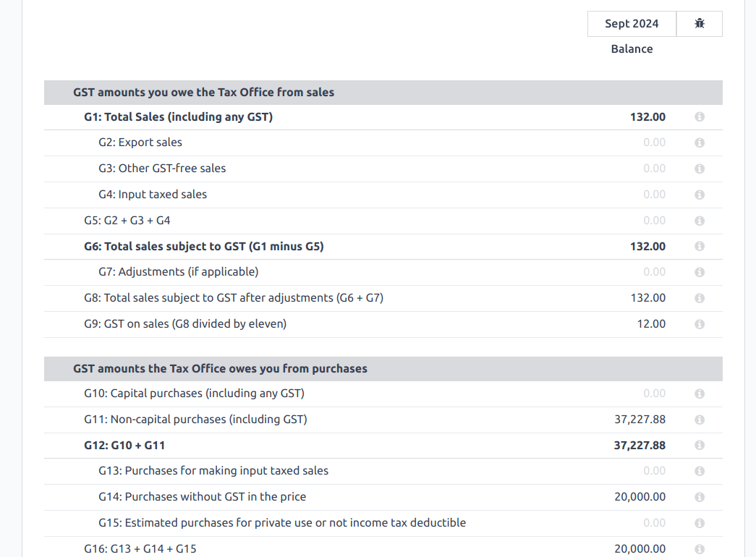This screenshot has height=557, width=756.
Task: Open the info icon for G12 G10 + G11
Action: [x=700, y=445]
